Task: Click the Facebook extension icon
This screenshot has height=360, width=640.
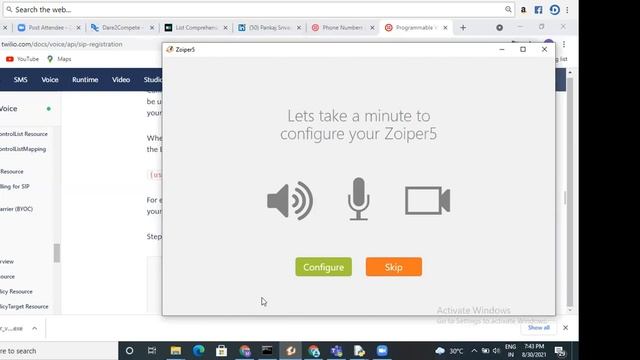Action: [x=538, y=10]
